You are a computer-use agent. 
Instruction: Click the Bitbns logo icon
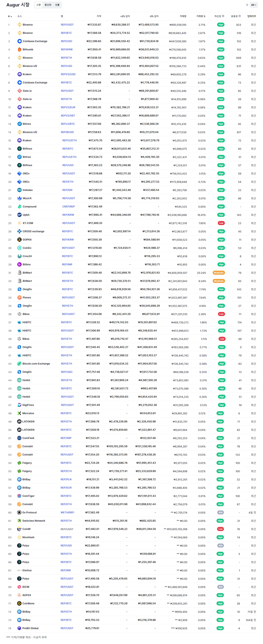19,264
